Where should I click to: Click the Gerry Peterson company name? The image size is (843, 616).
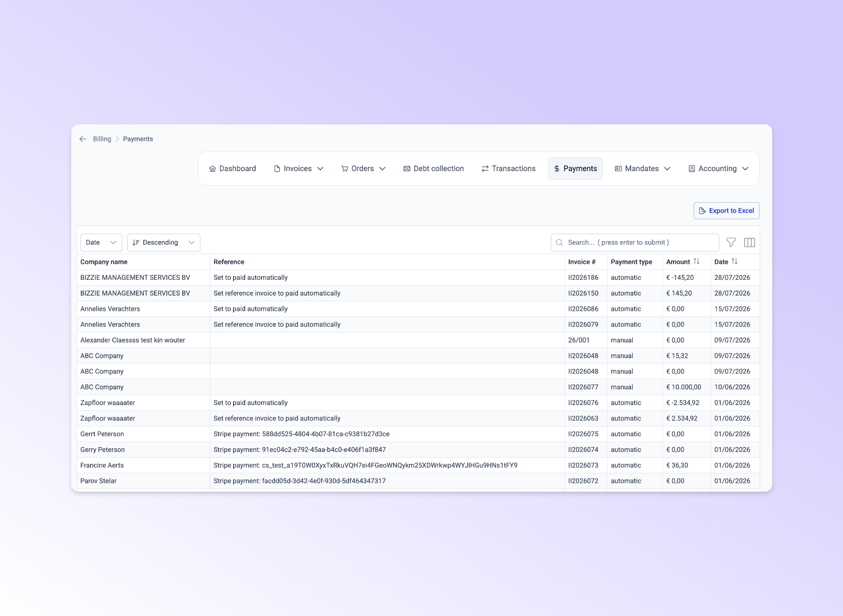point(102,450)
